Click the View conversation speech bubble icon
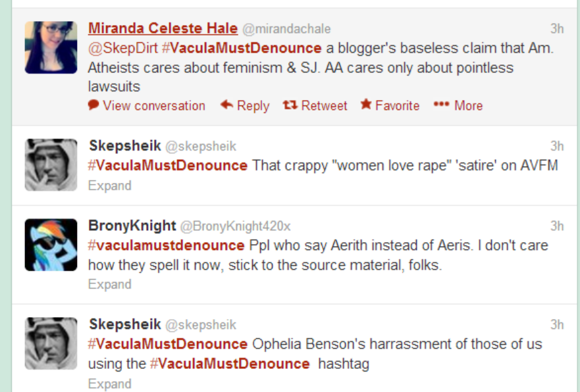 (x=93, y=105)
